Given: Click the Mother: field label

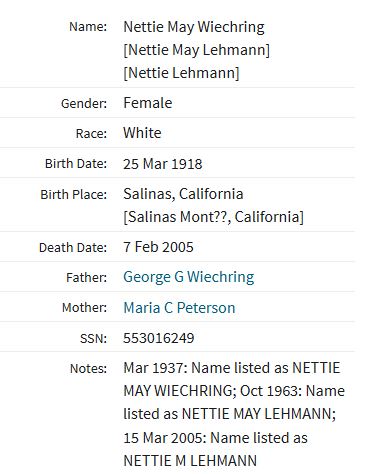Looking at the screenshot, I should click(85, 308).
